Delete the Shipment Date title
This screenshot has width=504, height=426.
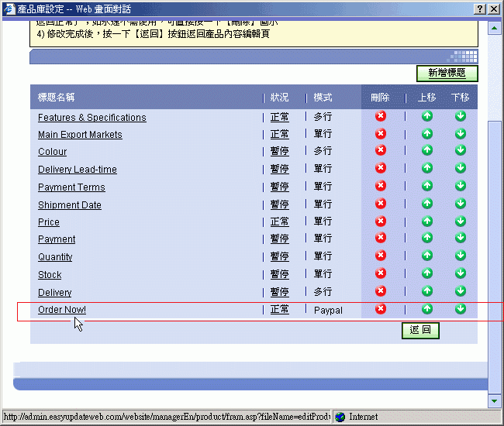tap(381, 204)
